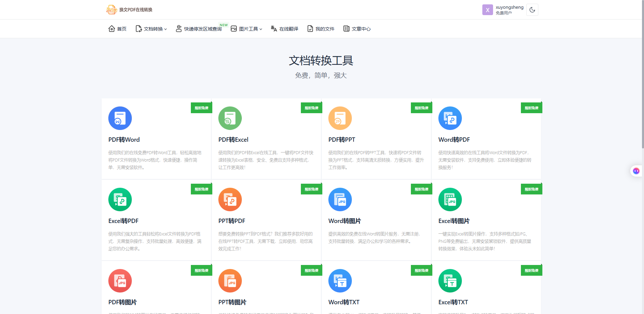644x314 pixels.
Task: Open 在线翻译 menu item
Action: (289, 29)
